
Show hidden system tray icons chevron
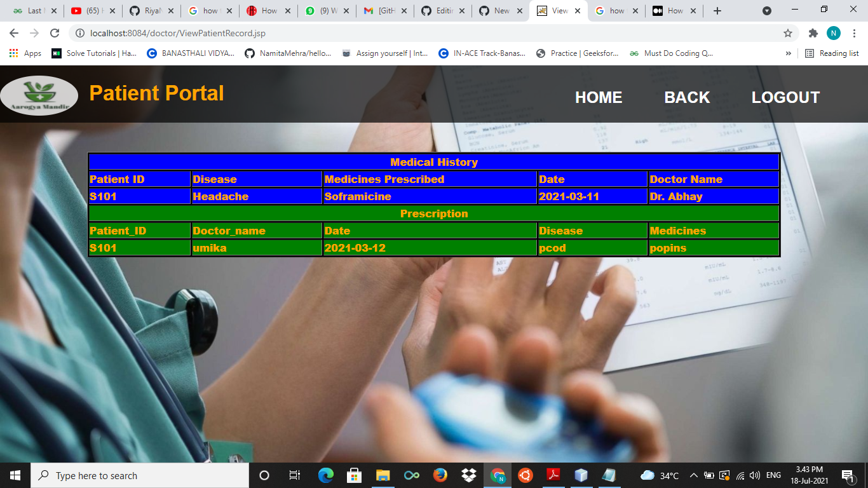[693, 475]
